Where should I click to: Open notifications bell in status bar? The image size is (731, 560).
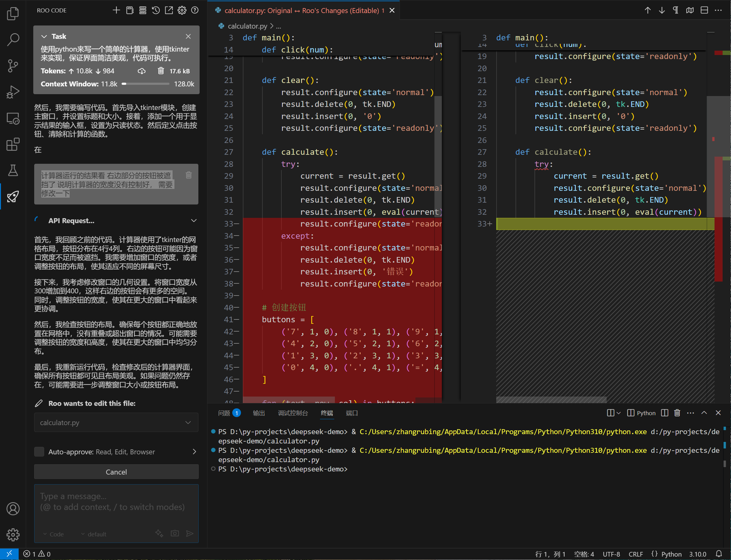click(x=719, y=554)
